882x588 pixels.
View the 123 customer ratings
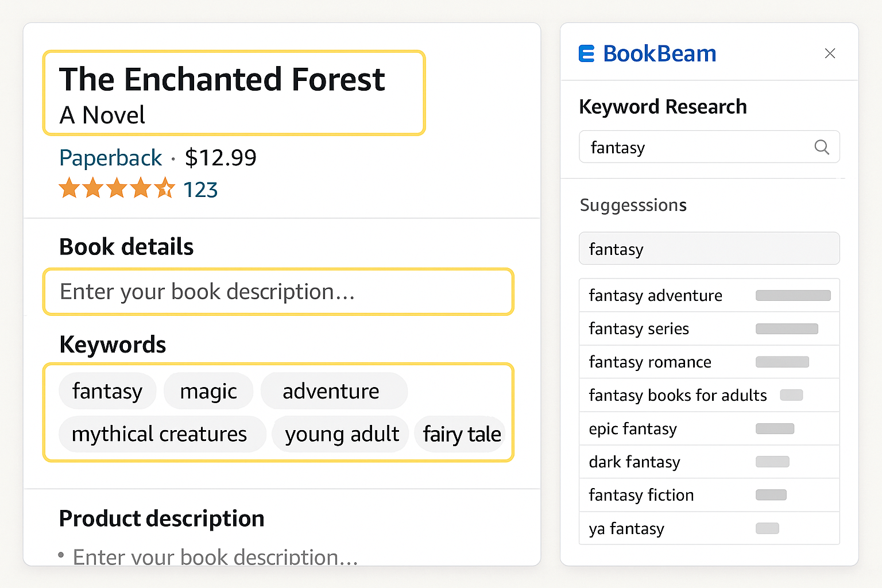tap(200, 189)
